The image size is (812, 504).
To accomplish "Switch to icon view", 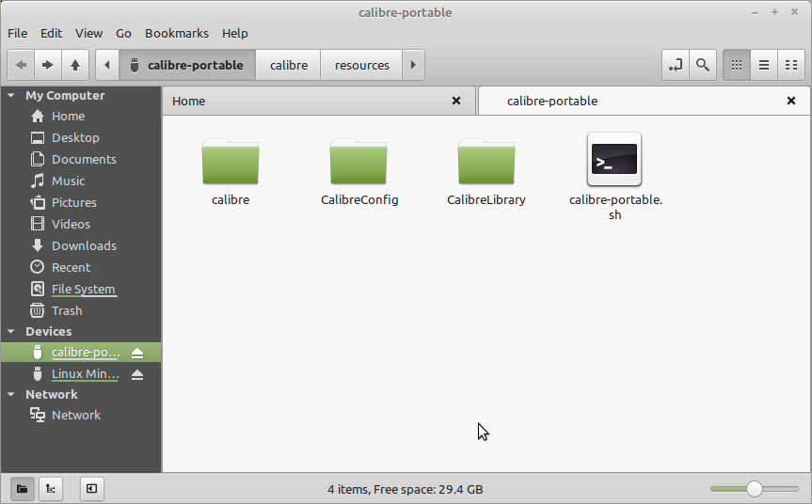I will coord(737,65).
